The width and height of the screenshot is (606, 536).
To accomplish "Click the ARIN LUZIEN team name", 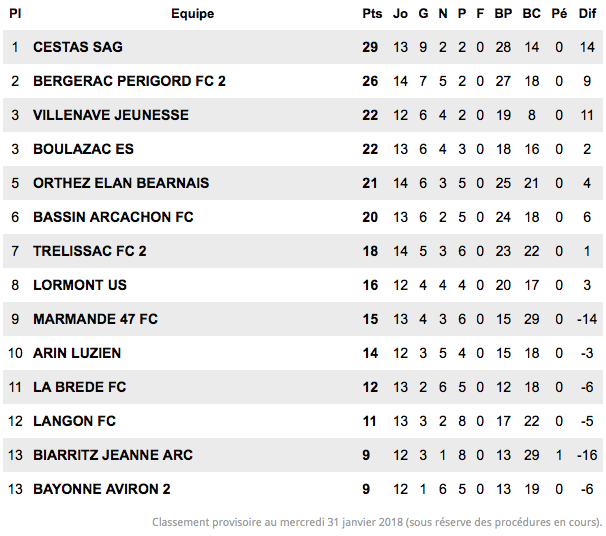I will tap(77, 353).
